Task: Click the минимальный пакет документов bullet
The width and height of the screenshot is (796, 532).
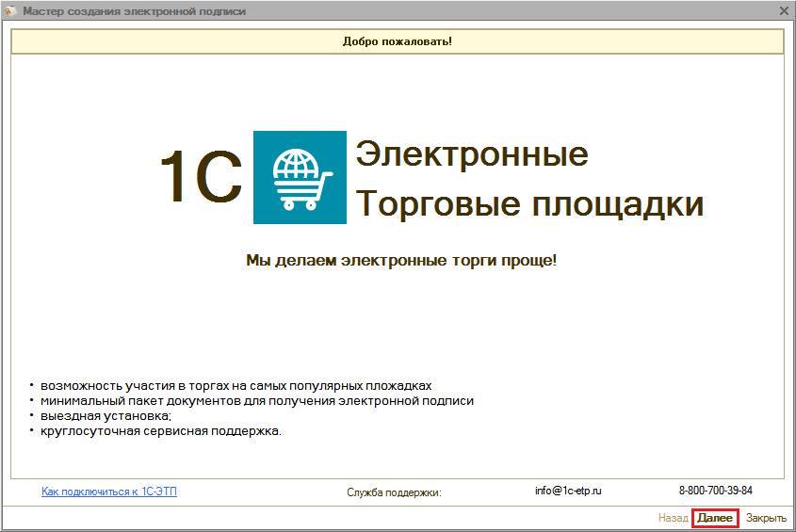Action: (257, 401)
